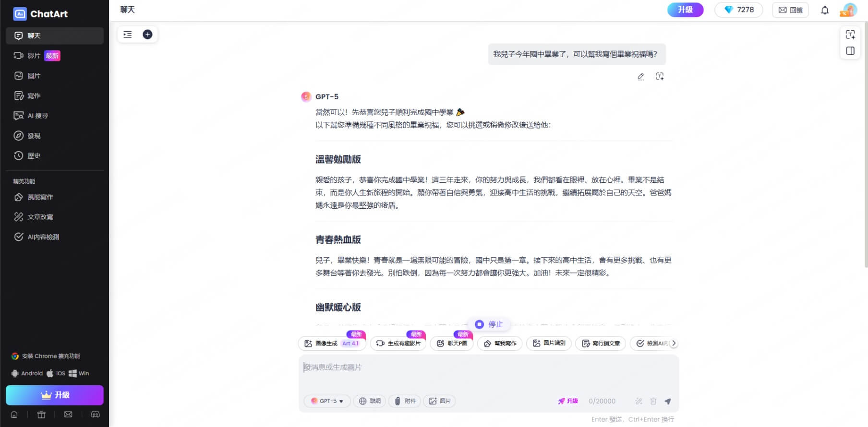Toggle the split side panel icon

pyautogui.click(x=850, y=51)
